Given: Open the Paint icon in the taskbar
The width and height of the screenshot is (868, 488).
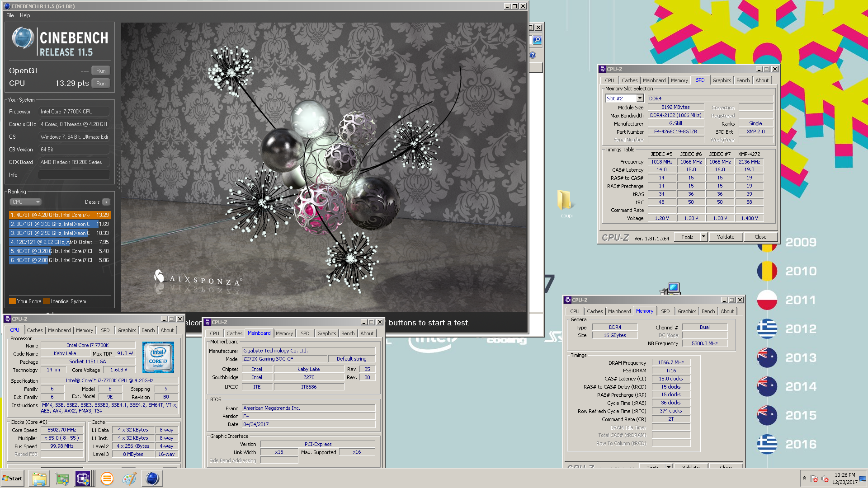Looking at the screenshot, I should pos(129,479).
